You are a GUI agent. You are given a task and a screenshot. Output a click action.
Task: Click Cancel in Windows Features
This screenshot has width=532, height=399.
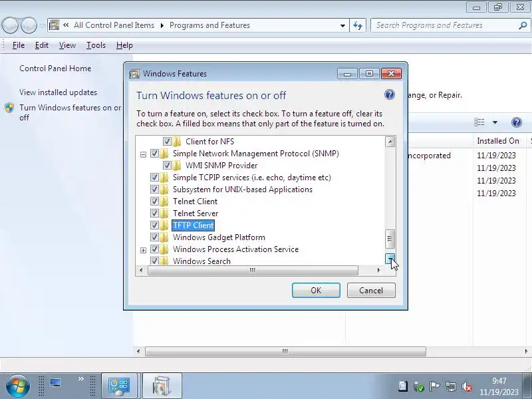371,291
